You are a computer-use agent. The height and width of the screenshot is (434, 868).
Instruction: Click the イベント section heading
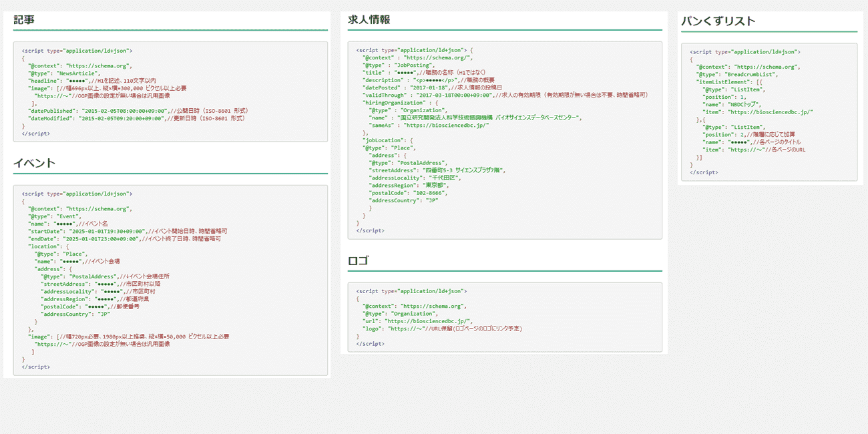pos(34,164)
